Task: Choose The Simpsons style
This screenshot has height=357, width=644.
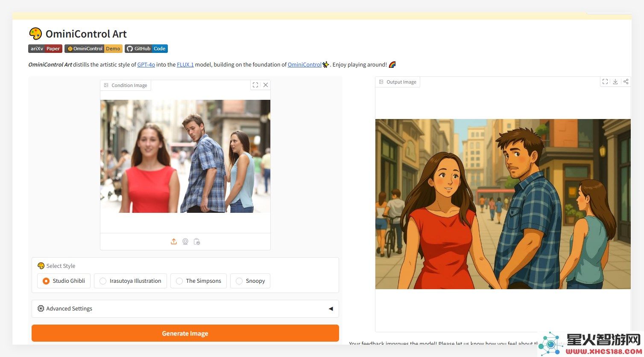Action: tap(199, 281)
